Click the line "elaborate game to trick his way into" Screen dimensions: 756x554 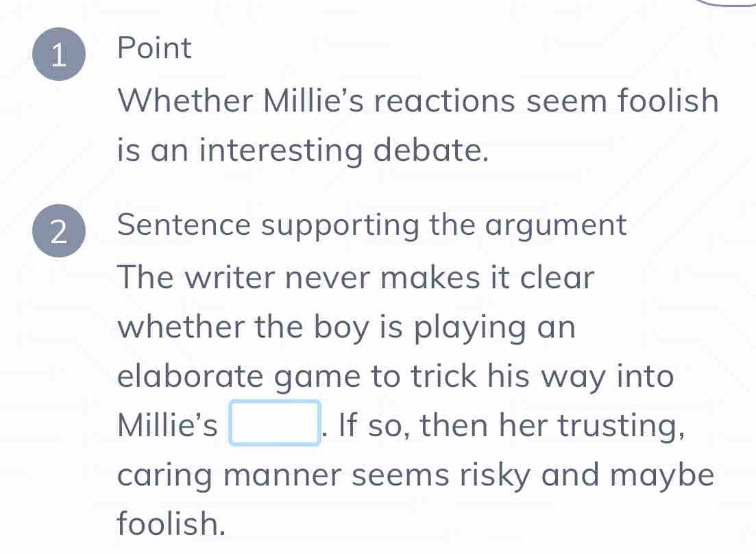pos(395,376)
